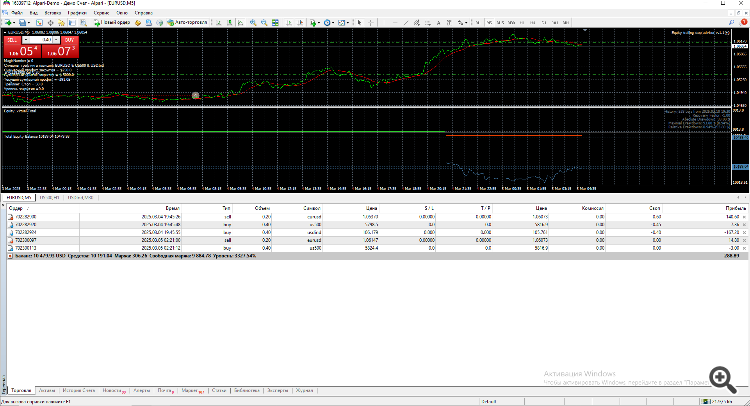Open the Файл menu
750x406 pixels.
click(17, 13)
